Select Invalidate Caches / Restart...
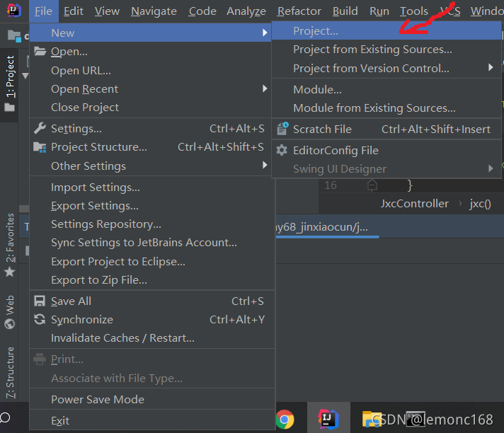The width and height of the screenshot is (504, 433). [x=152, y=338]
